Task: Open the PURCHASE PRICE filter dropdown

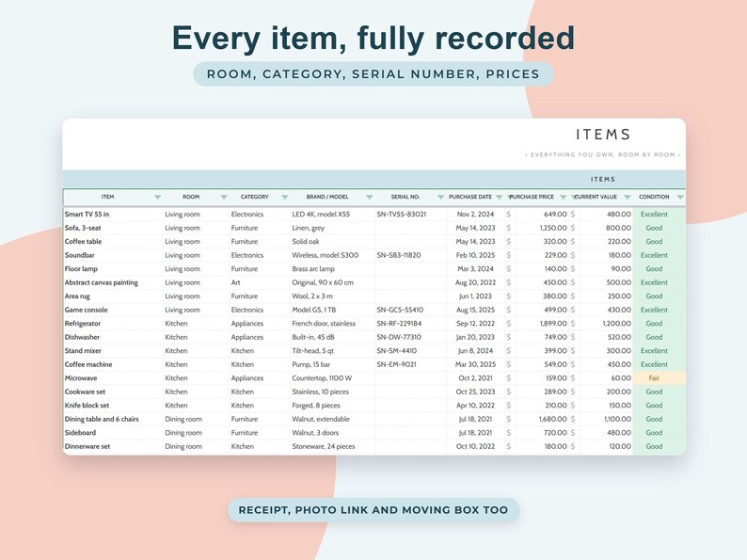Action: pyautogui.click(x=564, y=198)
